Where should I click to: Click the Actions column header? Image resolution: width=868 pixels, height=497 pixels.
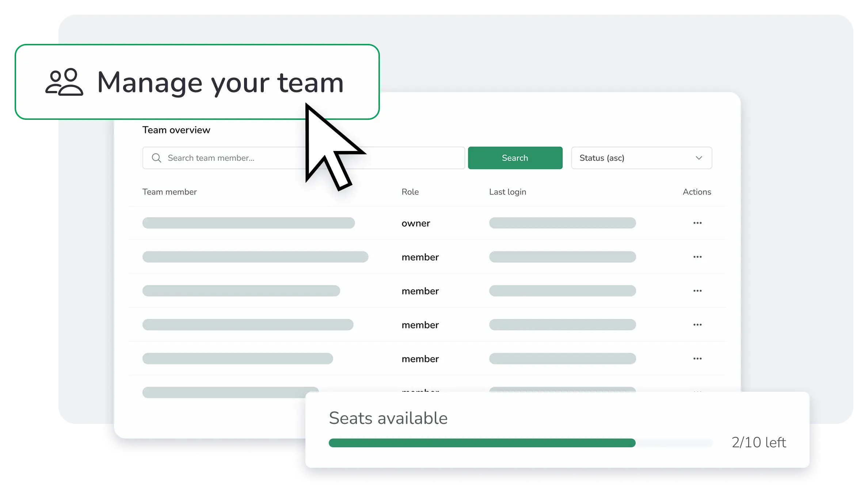[697, 192]
